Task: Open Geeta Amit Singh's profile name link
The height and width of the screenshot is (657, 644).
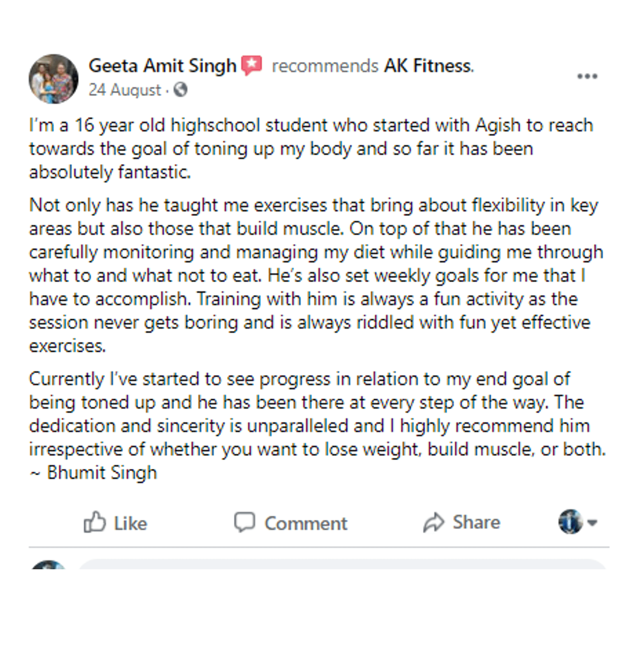Action: coord(162,66)
